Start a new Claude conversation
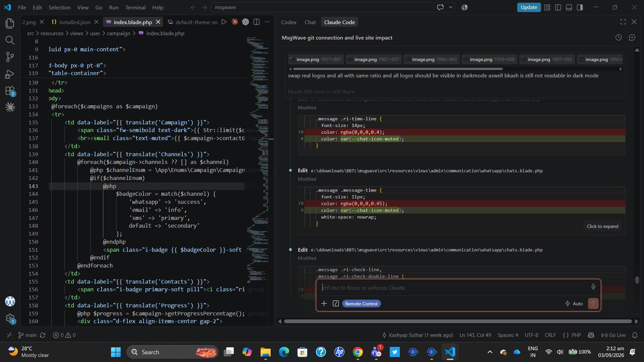This screenshot has height=362, width=644. click(632, 38)
